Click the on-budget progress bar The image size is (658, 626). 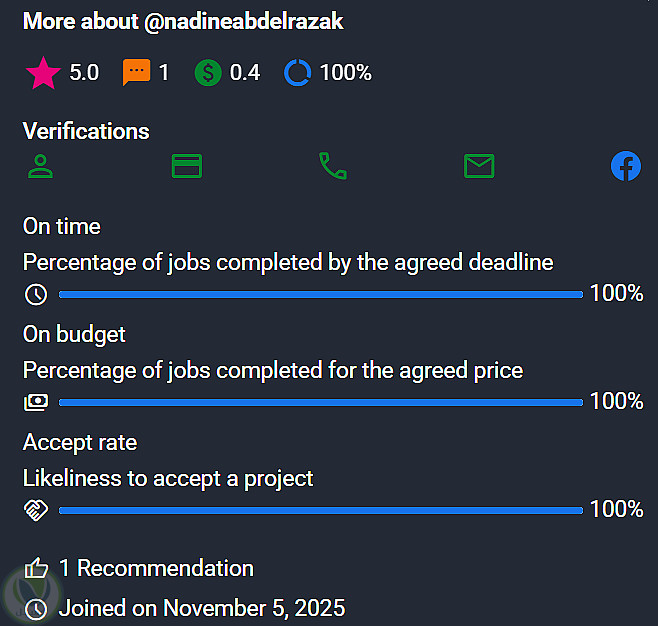[x=320, y=402]
